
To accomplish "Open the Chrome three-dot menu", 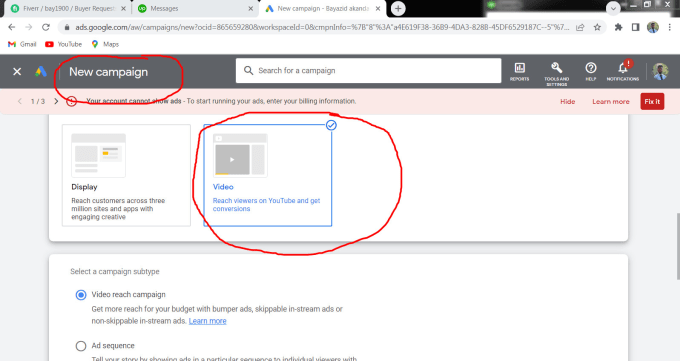I will tap(670, 27).
